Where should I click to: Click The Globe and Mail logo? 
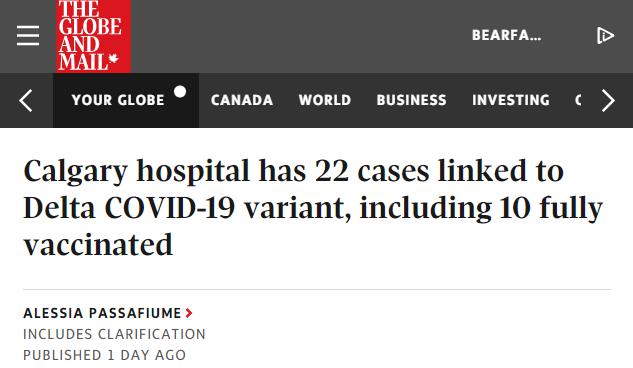(93, 36)
